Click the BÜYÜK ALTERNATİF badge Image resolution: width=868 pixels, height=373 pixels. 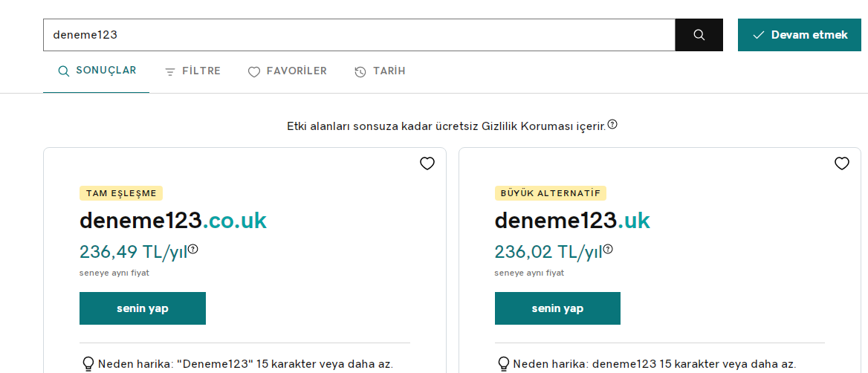click(551, 193)
